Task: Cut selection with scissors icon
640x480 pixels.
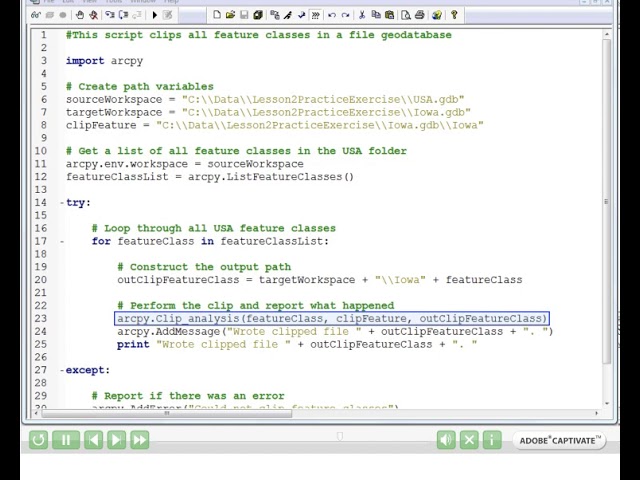Action: click(362, 15)
